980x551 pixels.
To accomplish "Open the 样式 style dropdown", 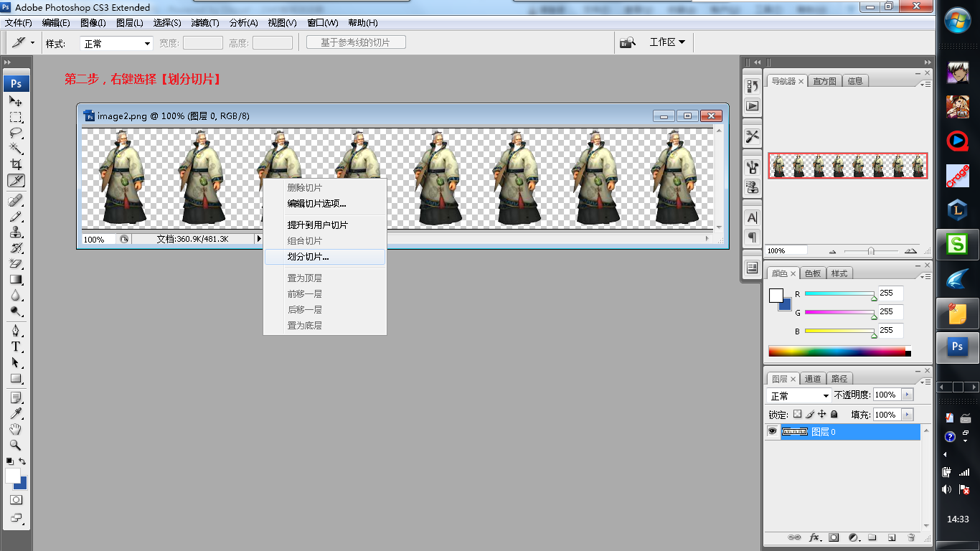I will click(x=116, y=43).
